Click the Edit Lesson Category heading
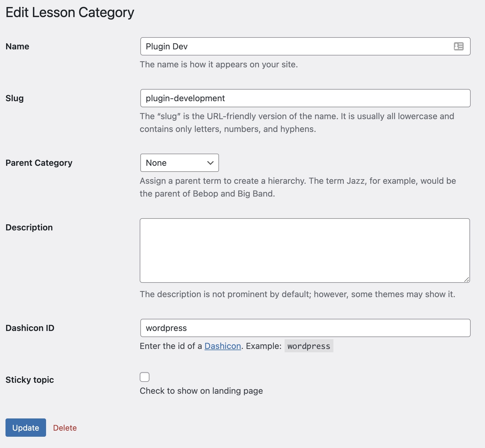Viewport: 485px width, 448px height. (x=70, y=12)
